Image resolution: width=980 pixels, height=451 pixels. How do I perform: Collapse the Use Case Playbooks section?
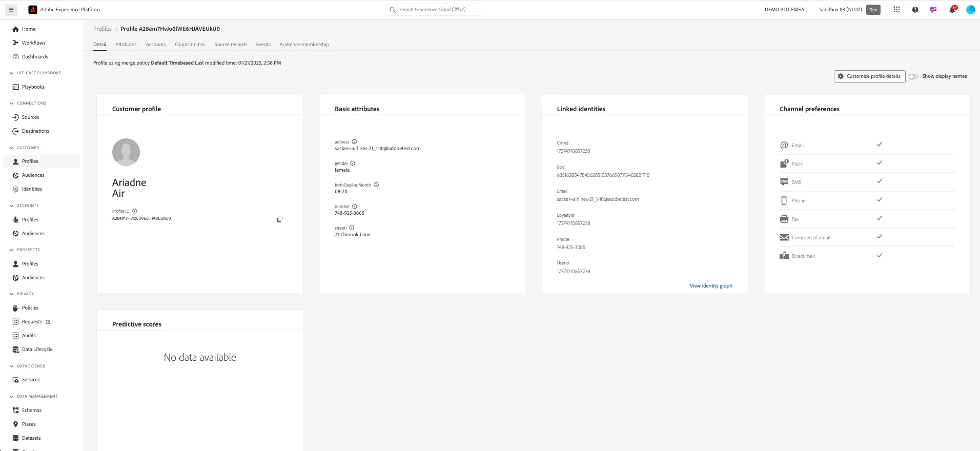(11, 73)
